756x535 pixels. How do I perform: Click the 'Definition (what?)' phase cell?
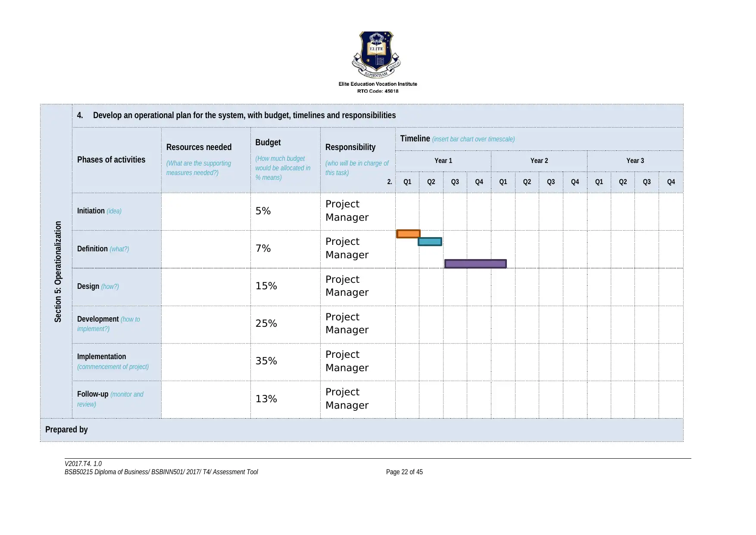click(117, 249)
